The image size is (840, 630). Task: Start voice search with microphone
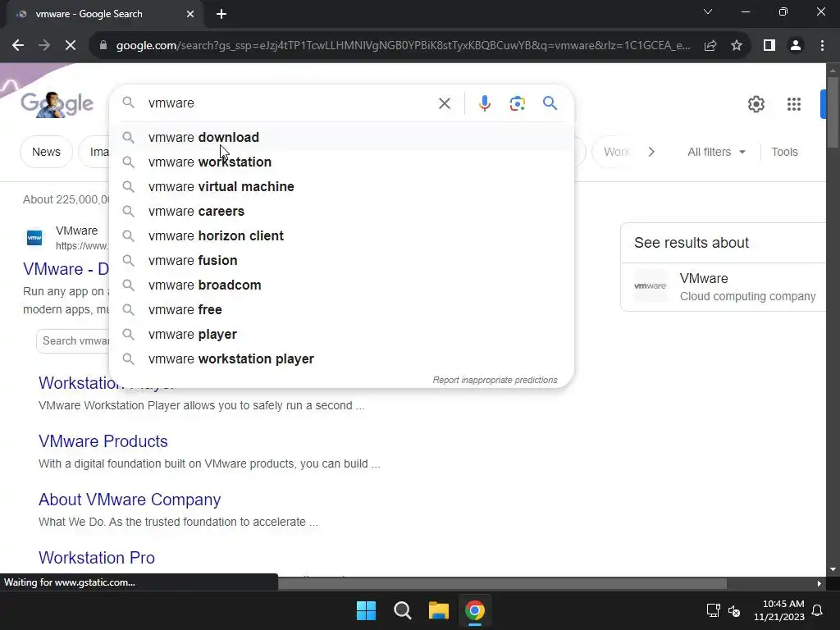pyautogui.click(x=484, y=103)
